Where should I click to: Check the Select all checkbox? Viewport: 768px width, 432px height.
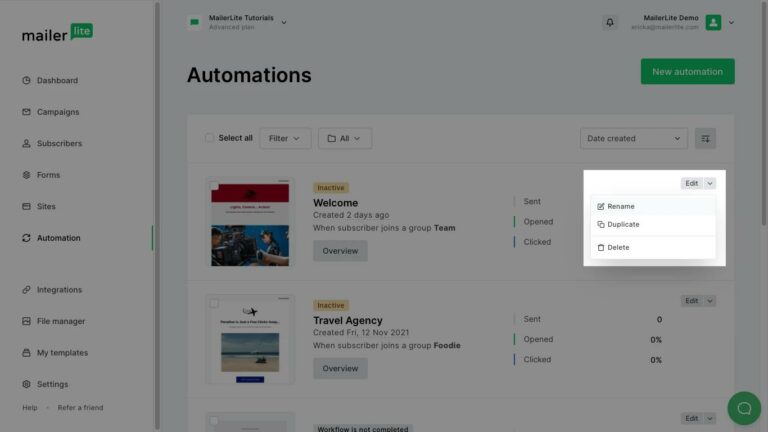[x=209, y=138]
